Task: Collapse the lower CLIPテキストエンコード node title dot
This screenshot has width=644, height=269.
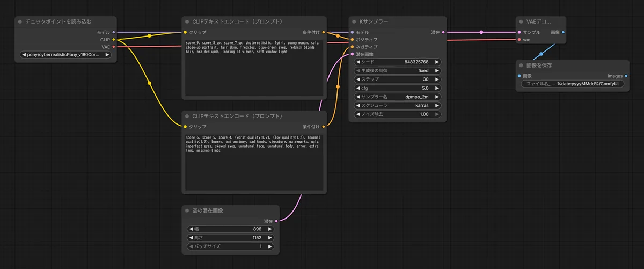Action: click(x=187, y=116)
